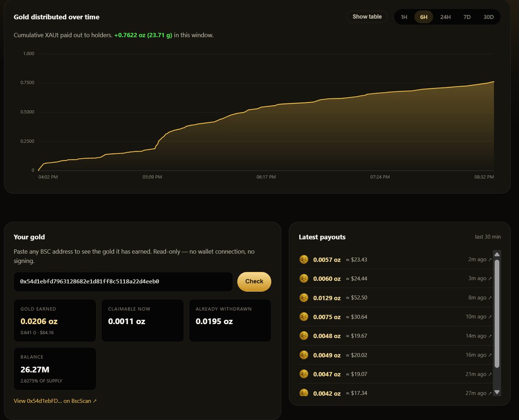Click the Check button

254,281
